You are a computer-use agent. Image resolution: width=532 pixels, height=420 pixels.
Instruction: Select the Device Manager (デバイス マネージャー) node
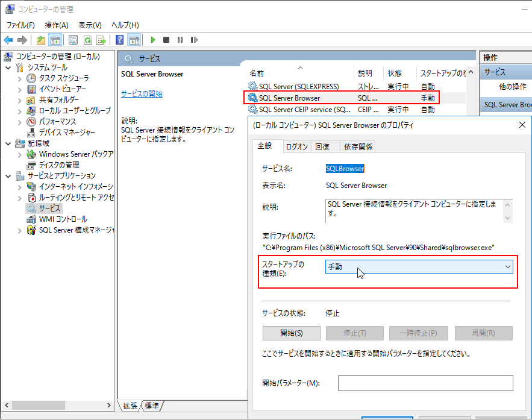pos(66,132)
